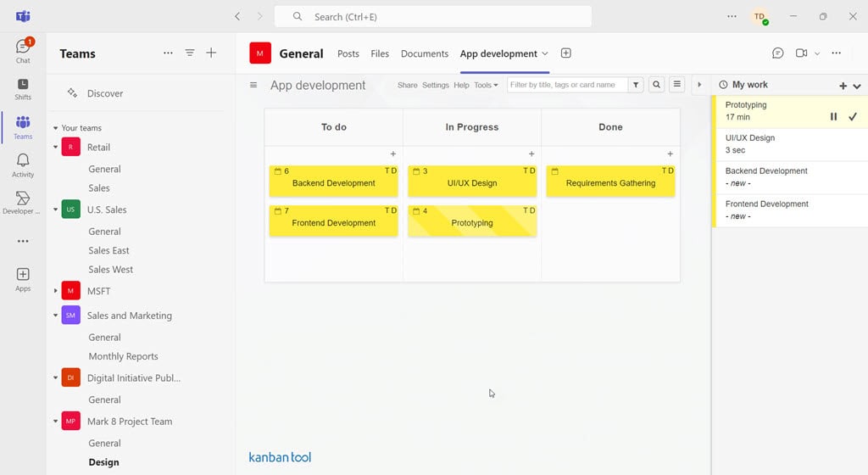868x475 pixels.
Task: Open the Activity bell feed
Action: click(x=23, y=165)
